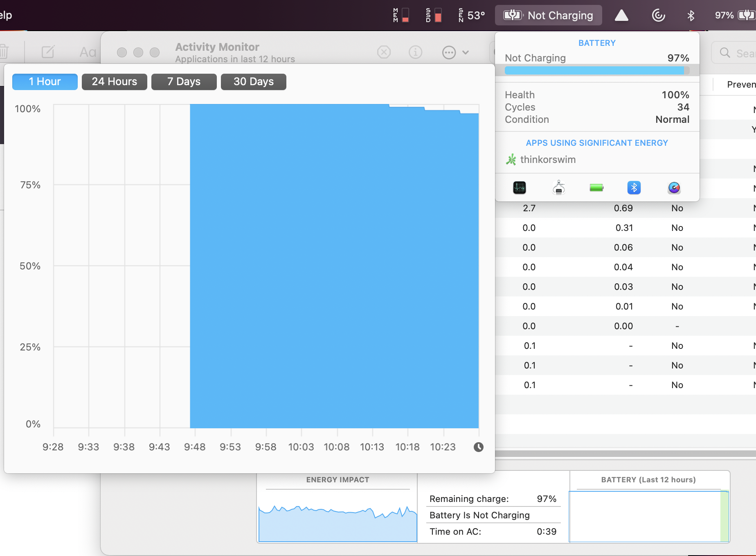Click the search field in Activity Monitor
This screenshot has height=556, width=756.
point(734,52)
